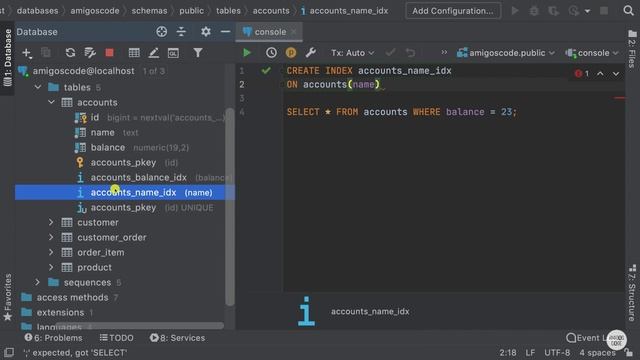This screenshot has width=640, height=360.
Task: Collapse the accounts table node
Action: pyautogui.click(x=51, y=102)
